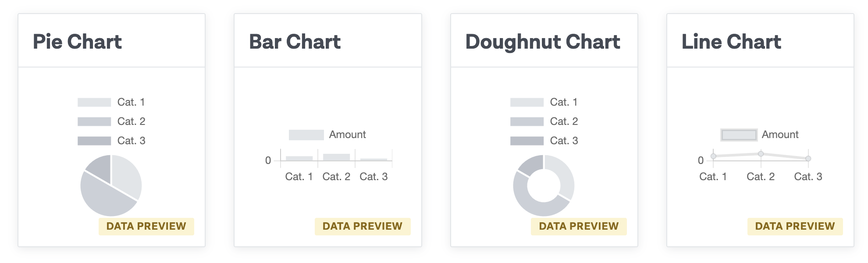Open the Bar Chart card title

(x=295, y=42)
